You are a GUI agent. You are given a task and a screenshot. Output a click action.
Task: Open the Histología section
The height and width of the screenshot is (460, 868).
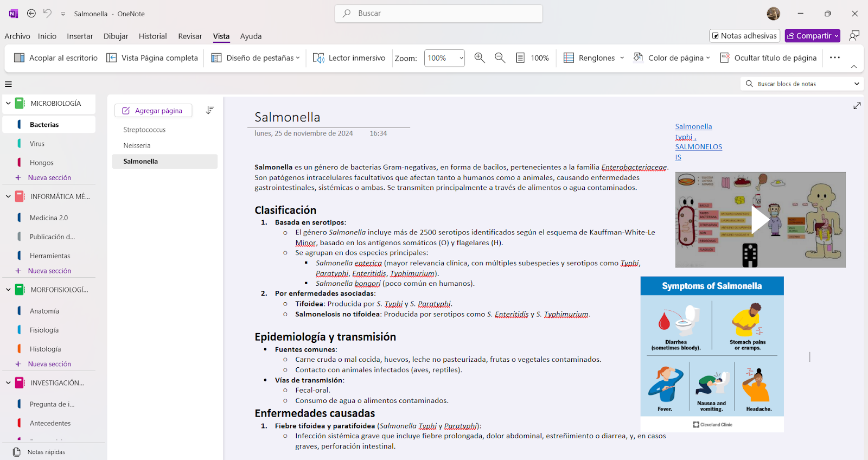click(x=49, y=349)
